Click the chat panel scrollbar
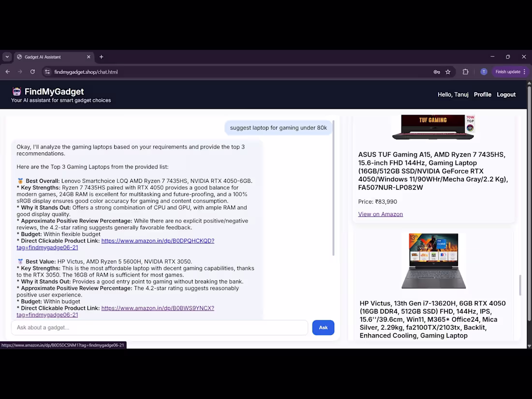This screenshot has height=399, width=532. [x=333, y=188]
